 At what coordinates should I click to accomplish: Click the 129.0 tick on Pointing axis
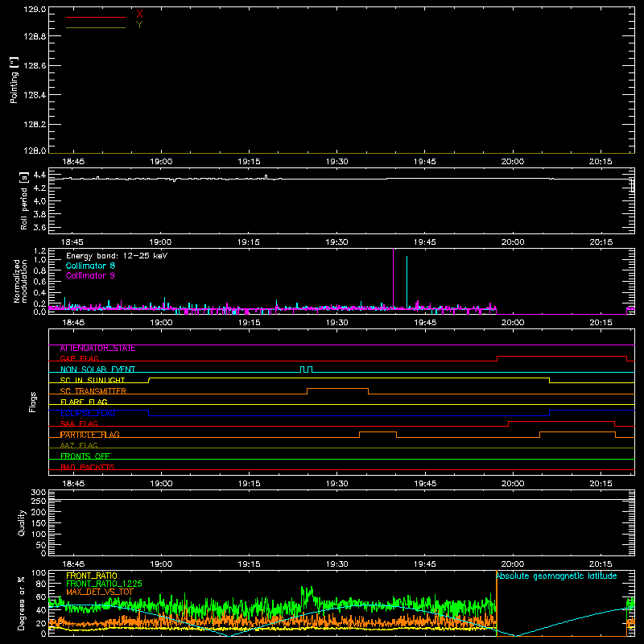(35, 9)
